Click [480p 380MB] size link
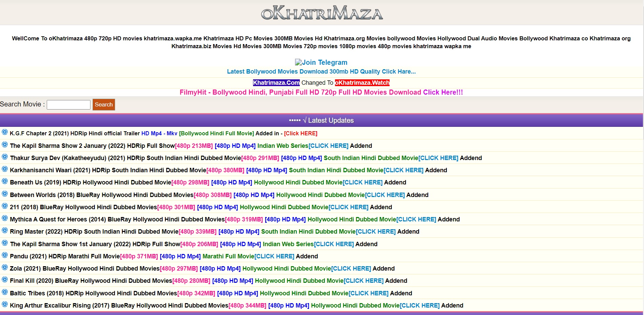This screenshot has width=644, height=315. pyautogui.click(x=225, y=170)
